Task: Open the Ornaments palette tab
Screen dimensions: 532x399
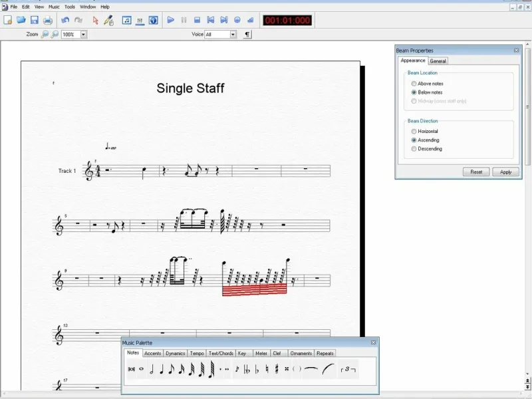Action: point(301,353)
